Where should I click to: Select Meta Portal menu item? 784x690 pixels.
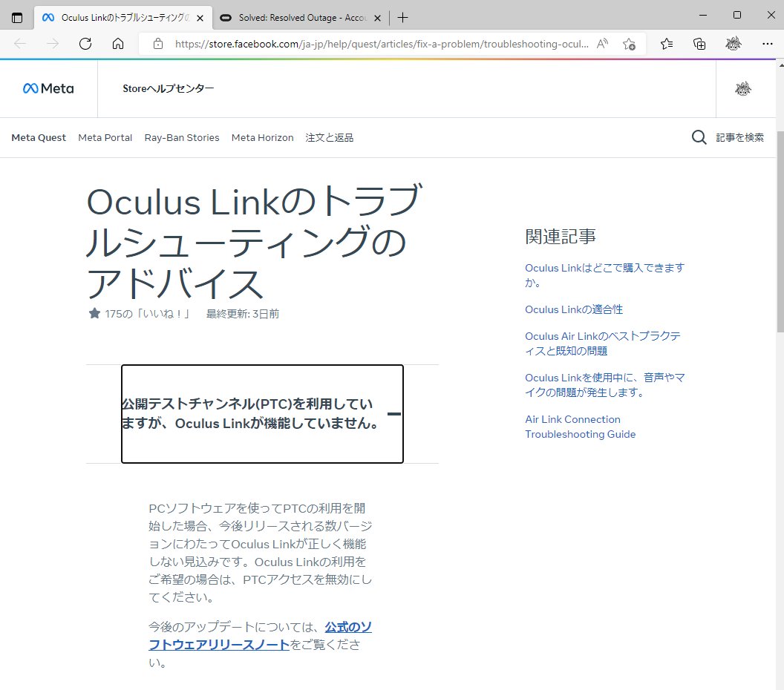105,137
